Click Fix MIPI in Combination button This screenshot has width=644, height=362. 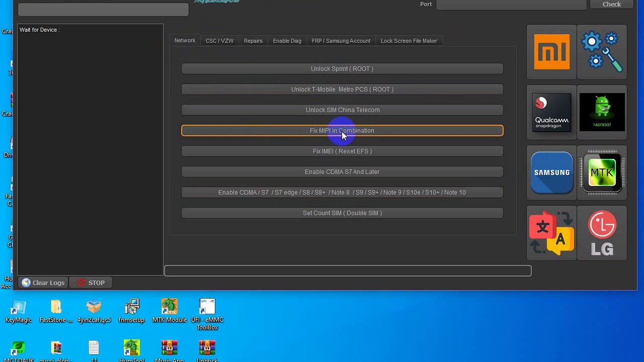coord(342,131)
